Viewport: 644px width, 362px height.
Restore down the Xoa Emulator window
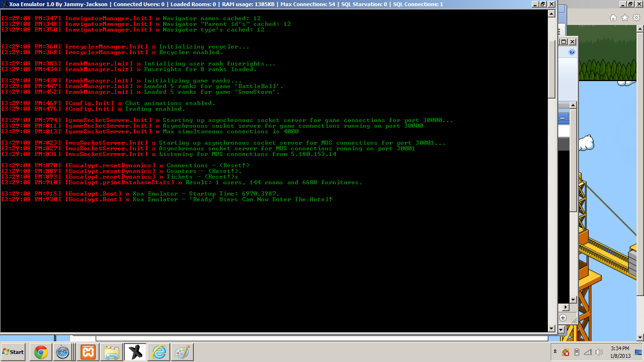pyautogui.click(x=543, y=4)
